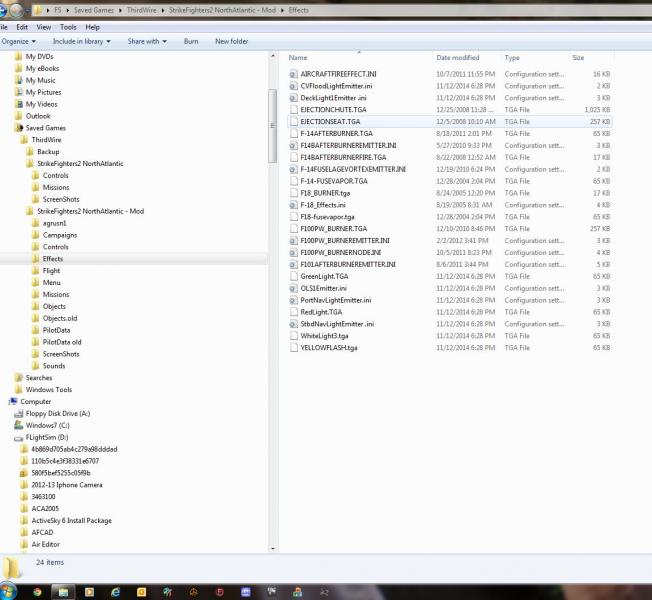The image size is (652, 600).
Task: Click the arrow after Saved Games in address bar
Action: pos(120,10)
